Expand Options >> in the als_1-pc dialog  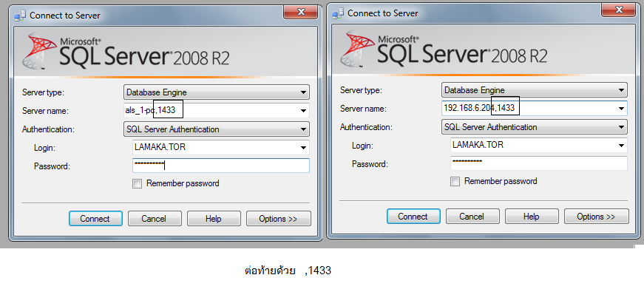(x=279, y=219)
